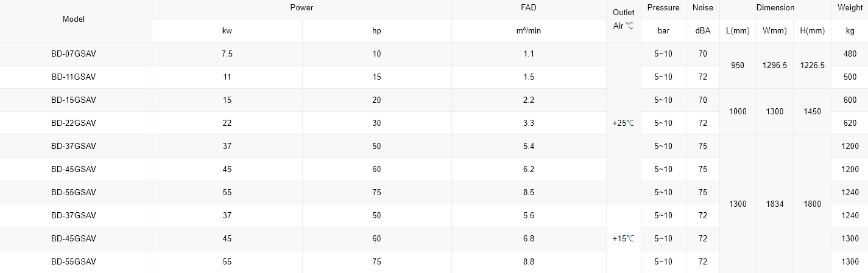Select the 7.5 kw power cell
Image resolution: width=868 pixels, height=273 pixels.
point(227,54)
